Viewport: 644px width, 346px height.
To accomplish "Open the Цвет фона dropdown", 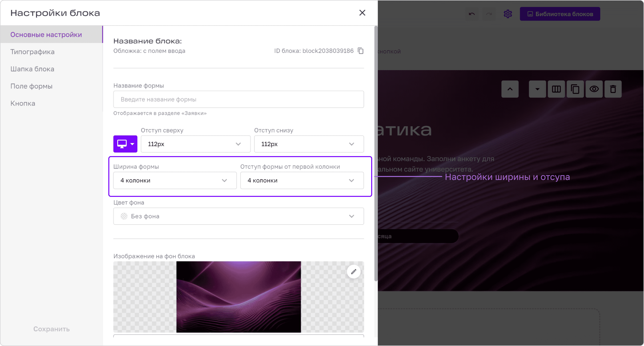I will 239,216.
